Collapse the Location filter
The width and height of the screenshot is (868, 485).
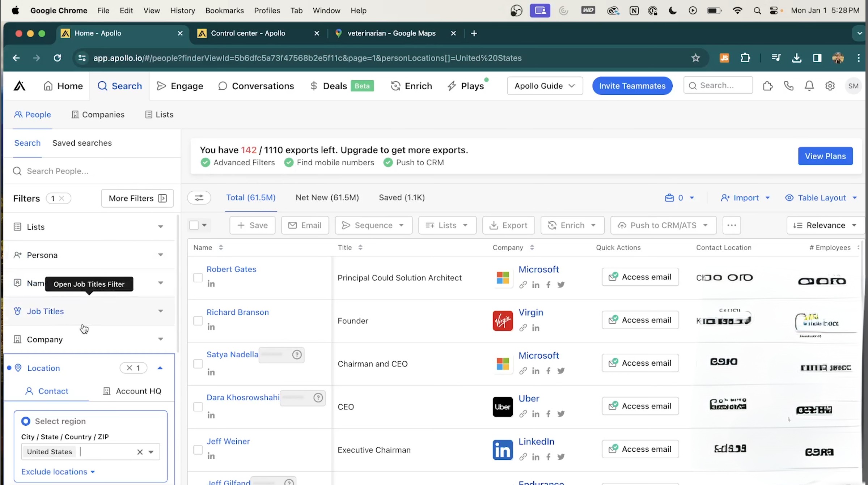click(160, 368)
